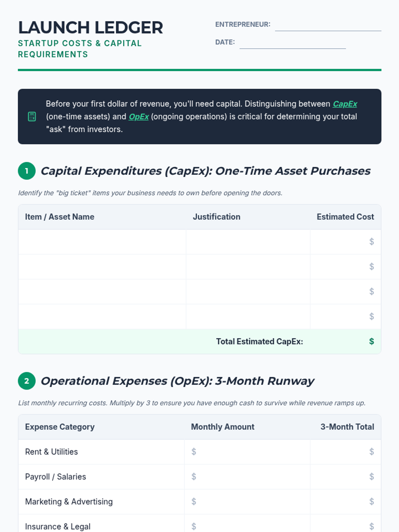Viewport: 399px width, 532px height.
Task: Click first row Estimated Cost cell
Action: 345,242
